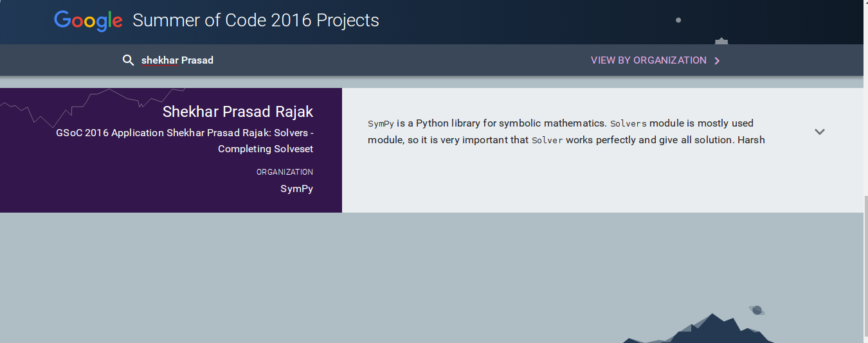Open the 'Solvers - Completing Solveset' project title
The width and height of the screenshot is (868, 343).
(185, 141)
